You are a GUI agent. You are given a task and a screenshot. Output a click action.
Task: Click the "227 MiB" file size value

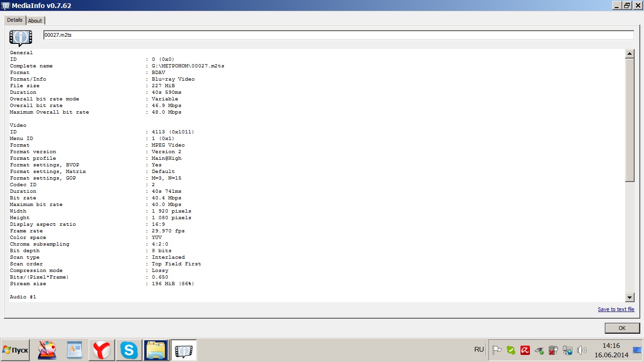(x=163, y=86)
